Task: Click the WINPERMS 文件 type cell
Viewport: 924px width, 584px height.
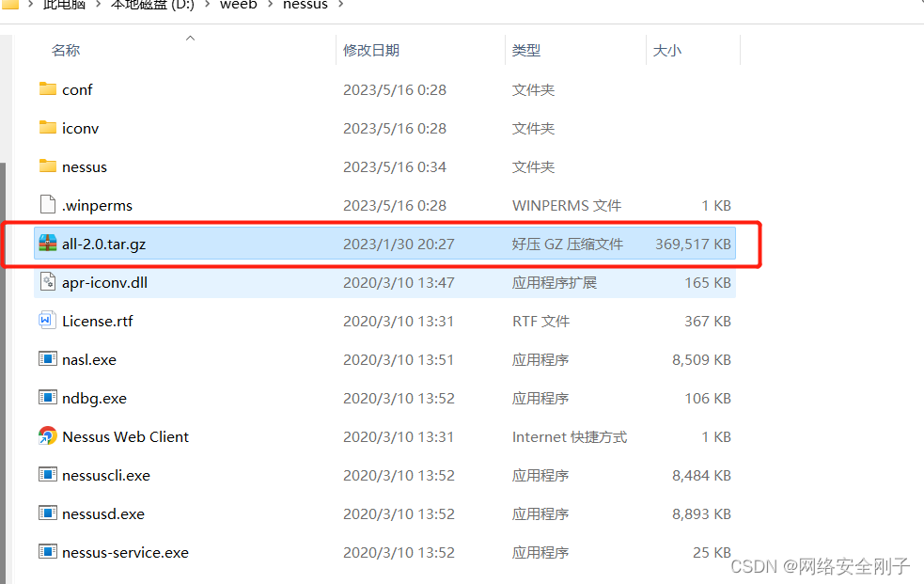Action: point(567,206)
